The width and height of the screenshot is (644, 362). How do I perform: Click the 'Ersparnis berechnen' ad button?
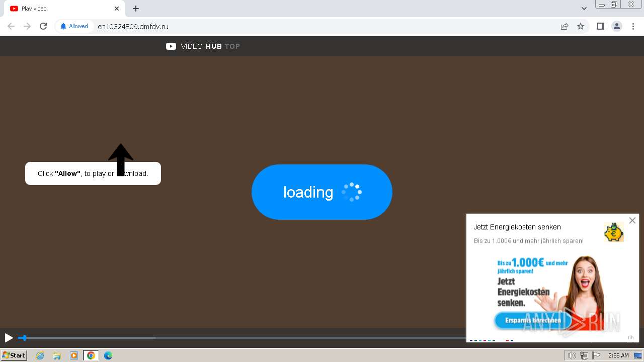tap(533, 320)
